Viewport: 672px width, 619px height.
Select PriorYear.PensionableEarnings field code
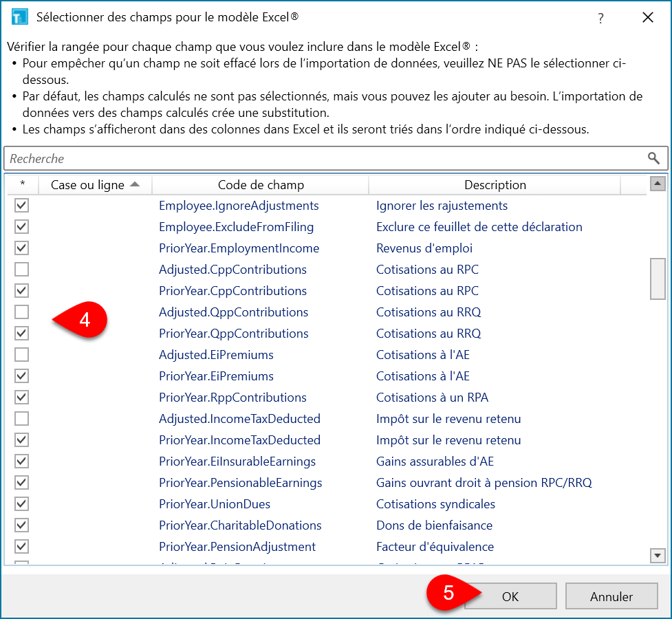click(241, 483)
